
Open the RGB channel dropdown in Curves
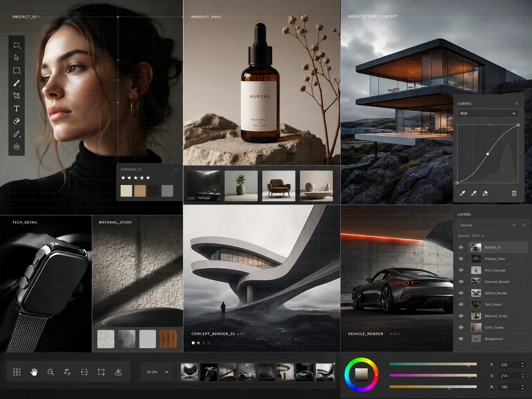tap(488, 113)
